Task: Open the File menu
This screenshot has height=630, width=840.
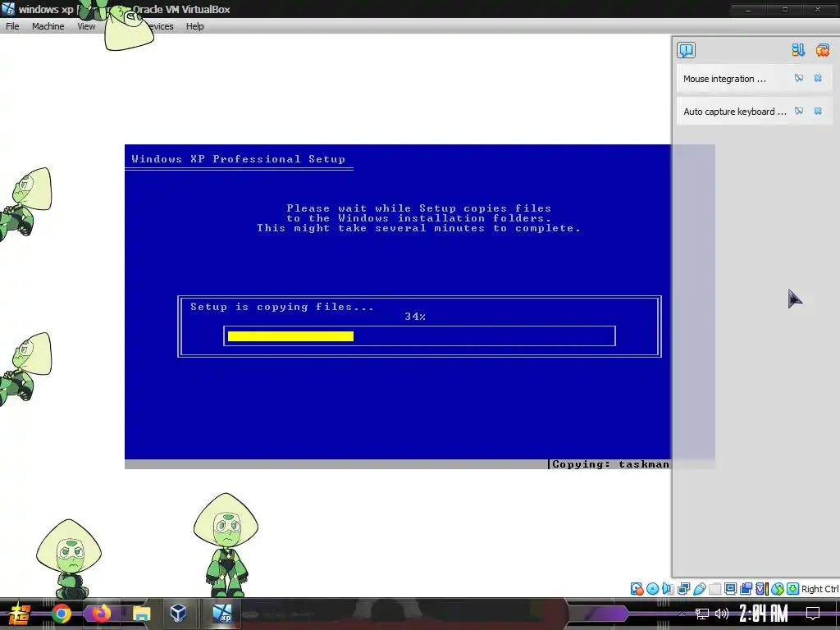Action: [12, 26]
